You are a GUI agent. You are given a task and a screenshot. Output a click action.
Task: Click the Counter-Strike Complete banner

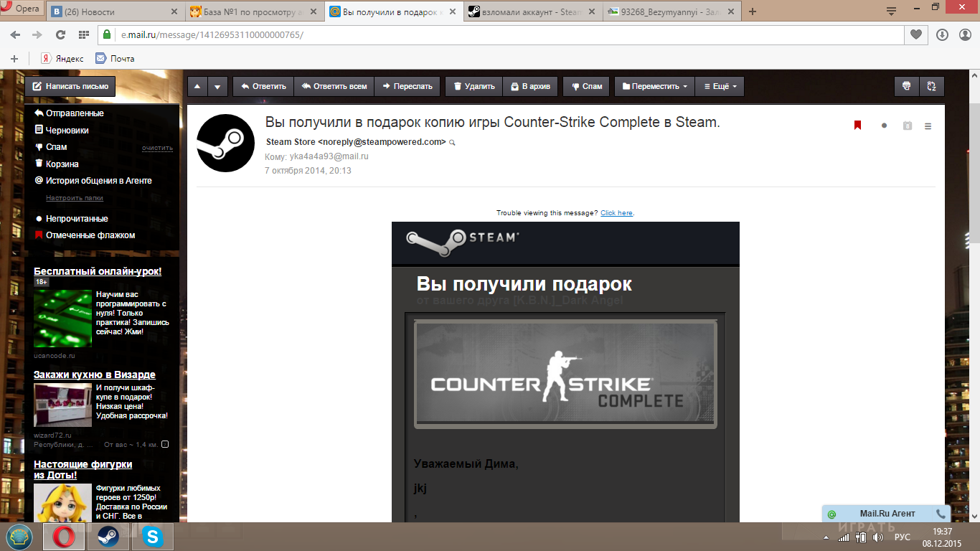(565, 375)
